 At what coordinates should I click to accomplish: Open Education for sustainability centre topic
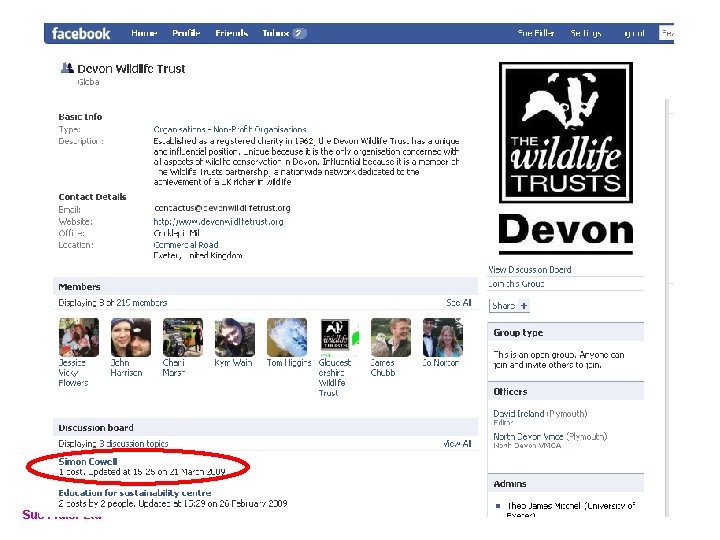(135, 493)
